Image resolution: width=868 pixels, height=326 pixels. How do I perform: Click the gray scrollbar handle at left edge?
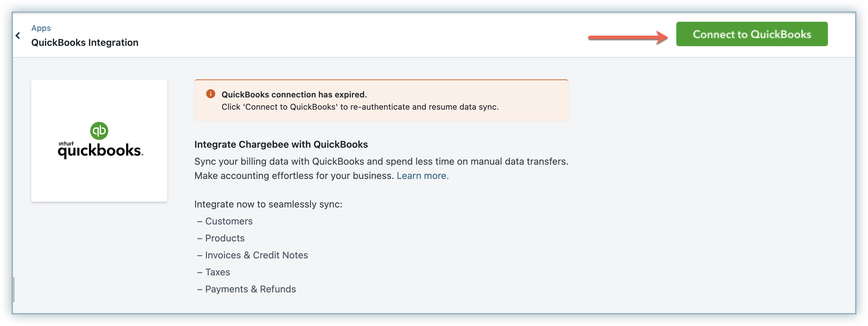14,289
